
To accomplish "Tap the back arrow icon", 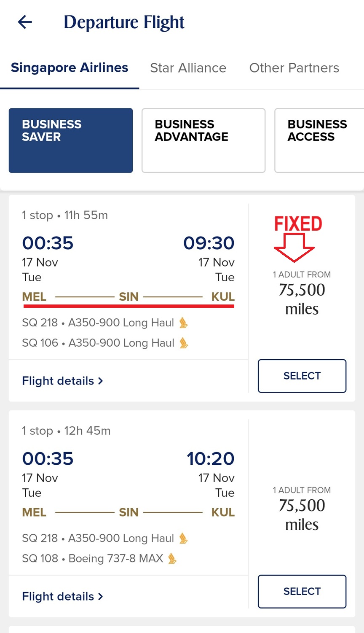I will click(25, 22).
